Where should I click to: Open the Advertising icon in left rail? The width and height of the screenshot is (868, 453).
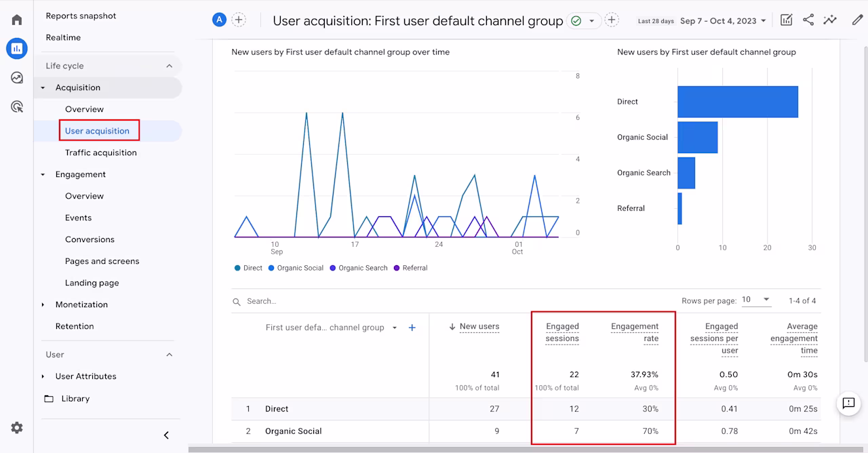16,106
